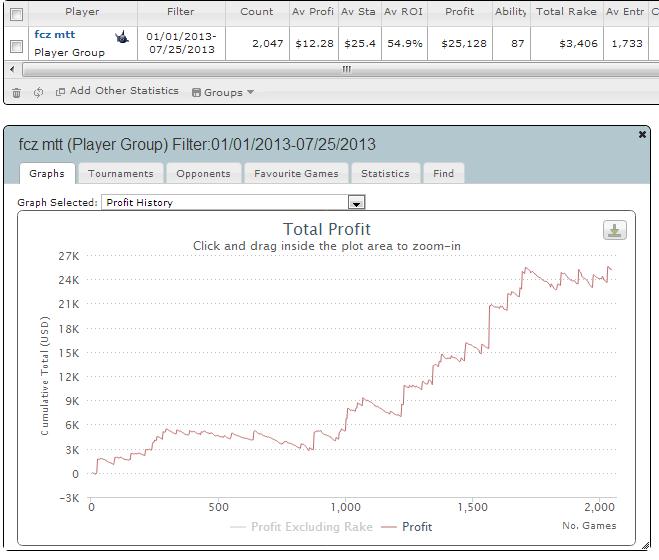The width and height of the screenshot is (659, 560).
Task: Sort by Av ROI column header
Action: click(x=403, y=12)
